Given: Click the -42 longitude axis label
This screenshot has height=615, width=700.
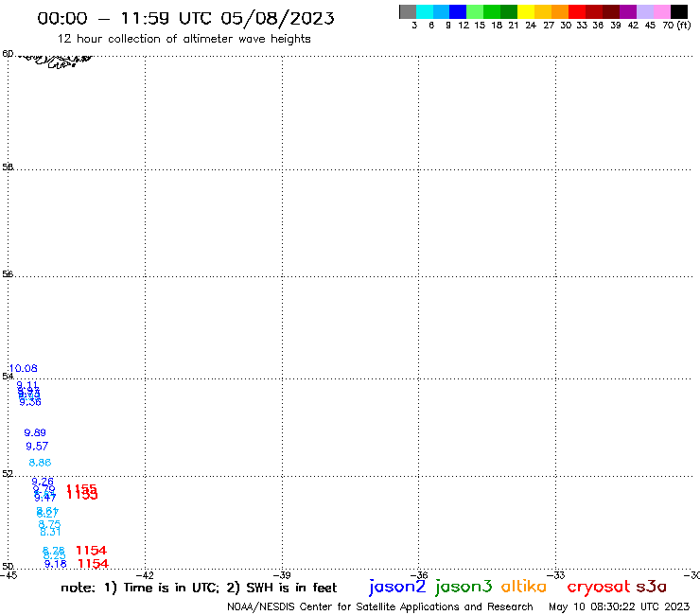Looking at the screenshot, I should (x=146, y=575).
